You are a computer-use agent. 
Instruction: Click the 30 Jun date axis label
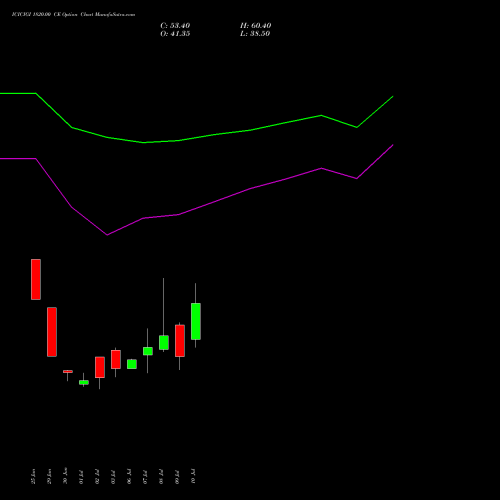(x=65, y=476)
